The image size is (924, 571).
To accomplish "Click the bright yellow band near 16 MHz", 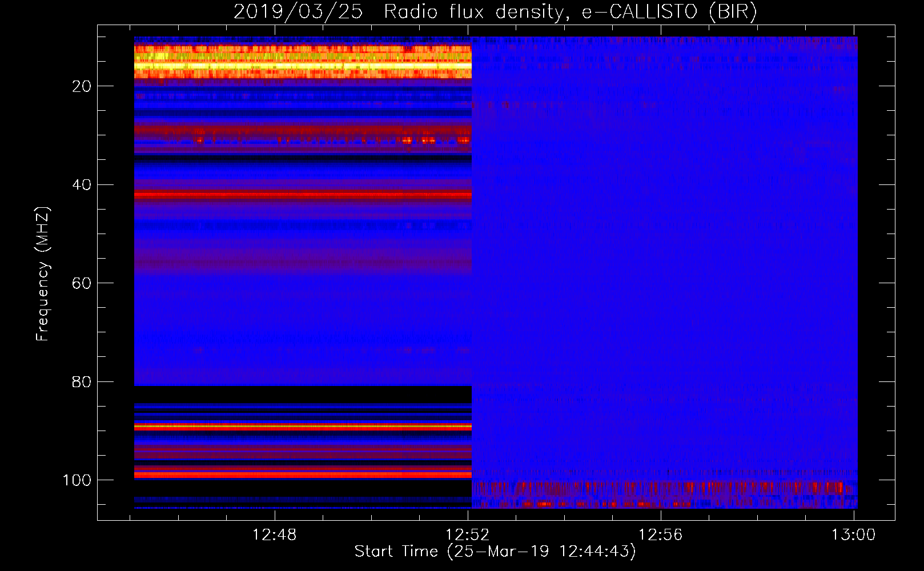I will (303, 66).
